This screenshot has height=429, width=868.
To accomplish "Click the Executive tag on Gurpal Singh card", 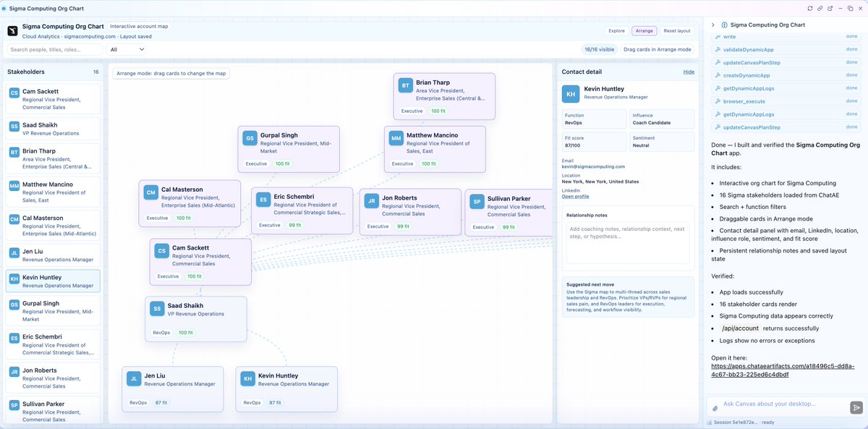I will 256,163.
